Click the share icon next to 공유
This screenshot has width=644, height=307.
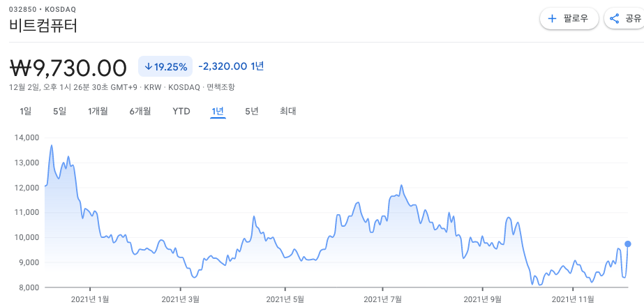[615, 19]
